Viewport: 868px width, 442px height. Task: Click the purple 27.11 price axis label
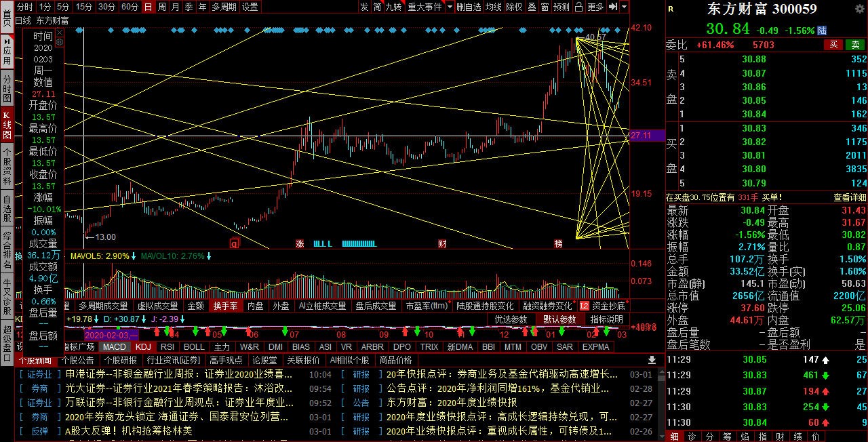tap(647, 136)
